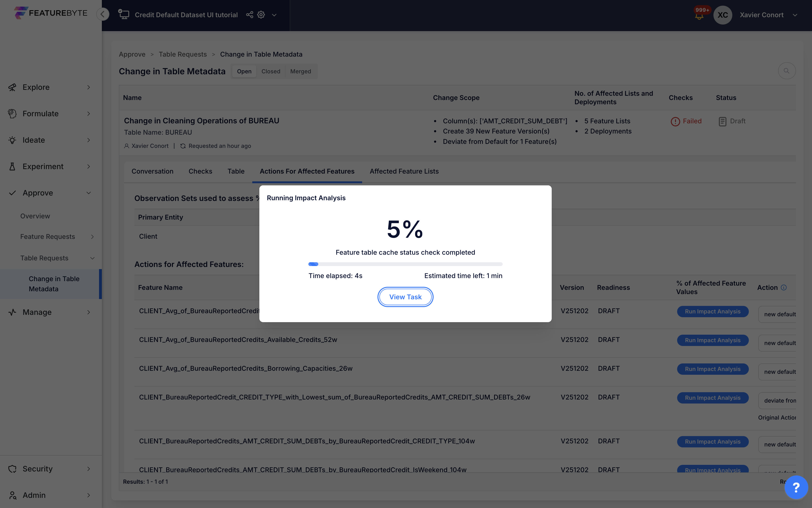The width and height of the screenshot is (812, 508).
Task: Open the blue help question button
Action: tap(796, 487)
